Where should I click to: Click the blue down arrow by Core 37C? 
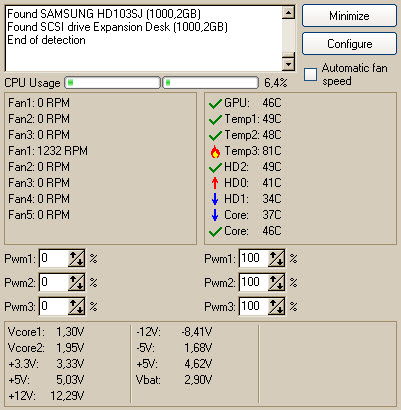(x=215, y=215)
